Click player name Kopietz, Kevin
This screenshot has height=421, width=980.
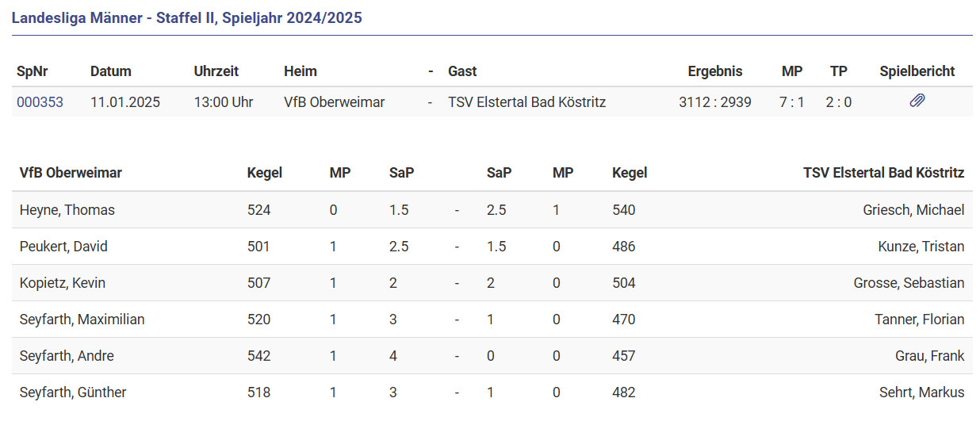[63, 283]
